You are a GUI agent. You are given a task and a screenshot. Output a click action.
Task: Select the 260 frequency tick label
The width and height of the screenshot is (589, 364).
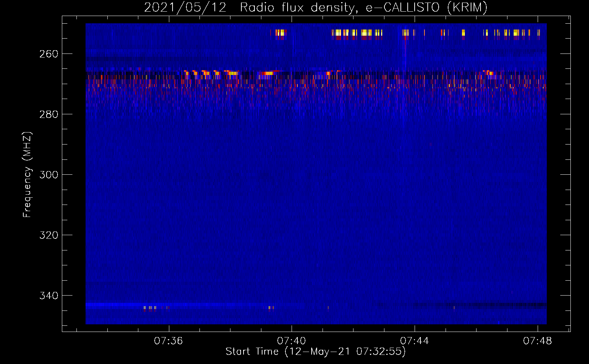pos(49,54)
